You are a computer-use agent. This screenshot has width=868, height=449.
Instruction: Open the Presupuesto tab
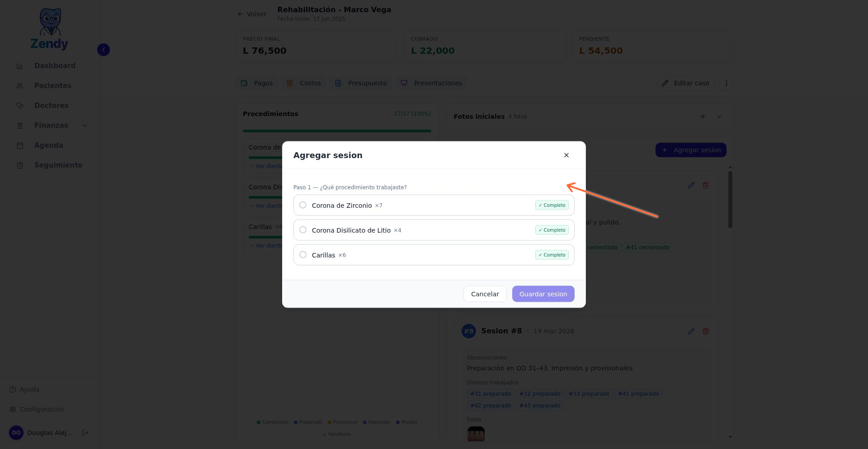coord(361,83)
